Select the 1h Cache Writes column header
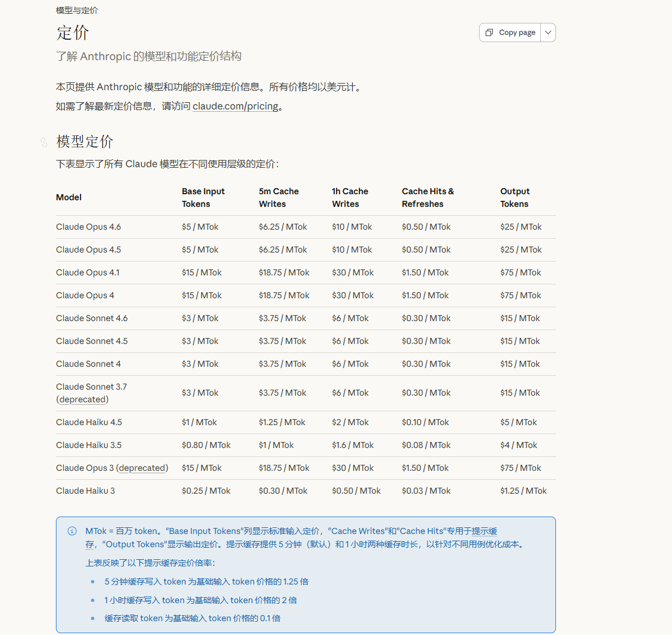The width and height of the screenshot is (672, 635). coord(350,198)
